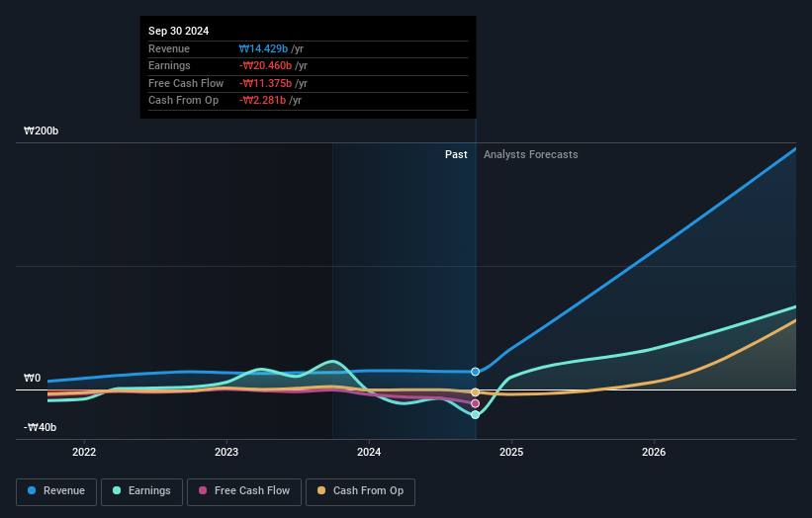Click the Free Cash Flow label in tooltip
Viewport: 812px width, 518px height.
coord(186,83)
